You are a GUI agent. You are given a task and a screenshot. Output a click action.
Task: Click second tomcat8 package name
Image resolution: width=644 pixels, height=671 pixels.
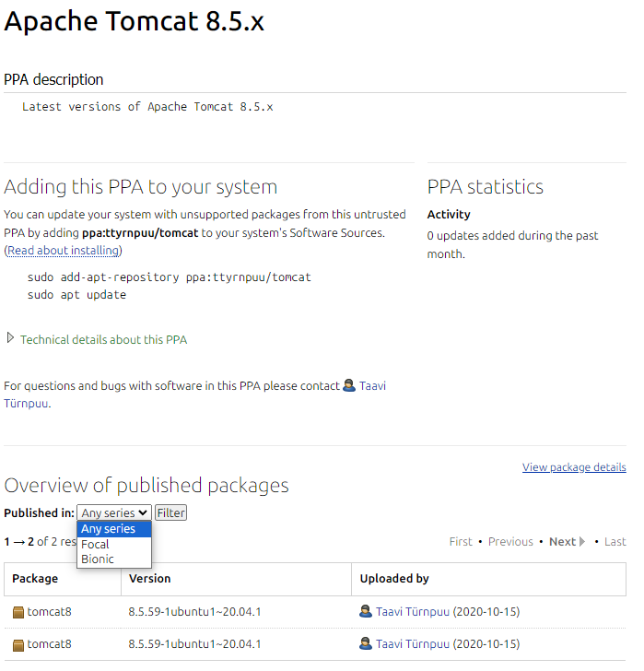pos(49,644)
